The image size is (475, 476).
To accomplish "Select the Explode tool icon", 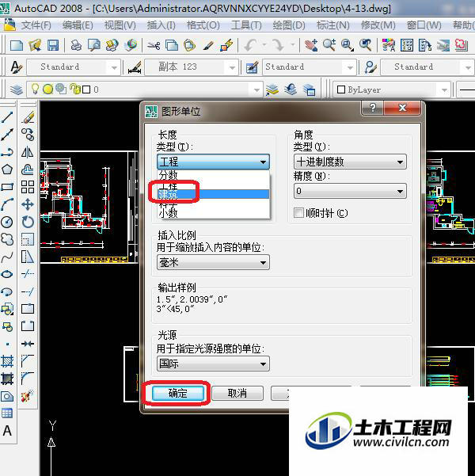I will point(28,396).
